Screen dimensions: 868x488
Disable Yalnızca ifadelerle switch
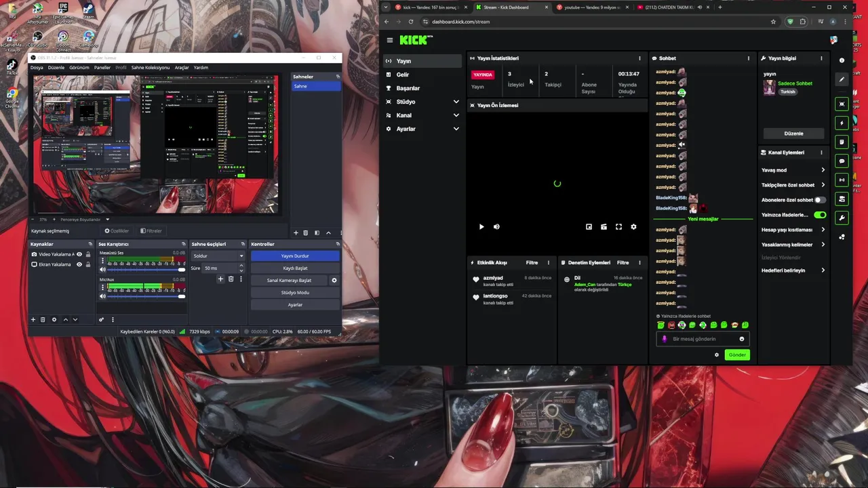(x=820, y=215)
